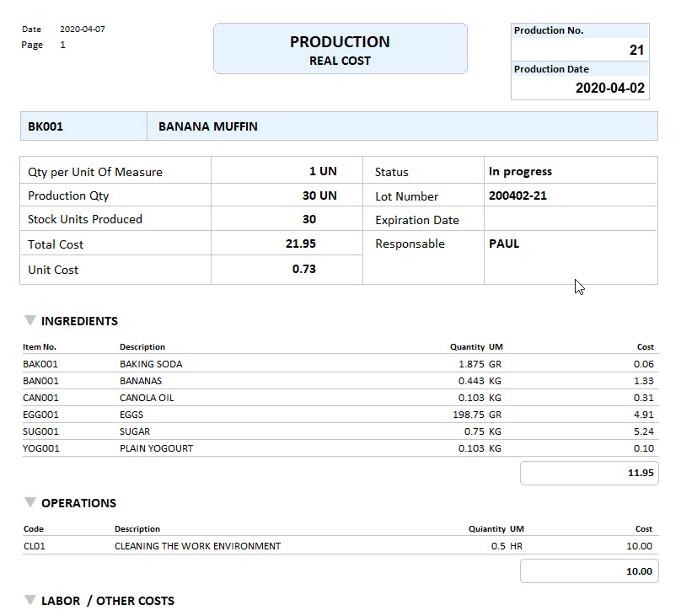Collapse the OPERATIONS section triangle

click(30, 502)
